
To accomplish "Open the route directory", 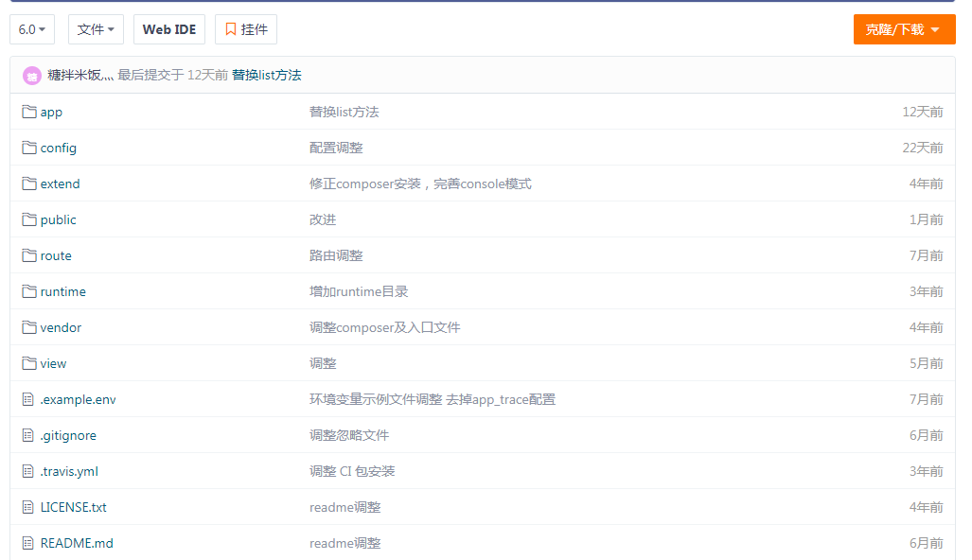I will 56,255.
